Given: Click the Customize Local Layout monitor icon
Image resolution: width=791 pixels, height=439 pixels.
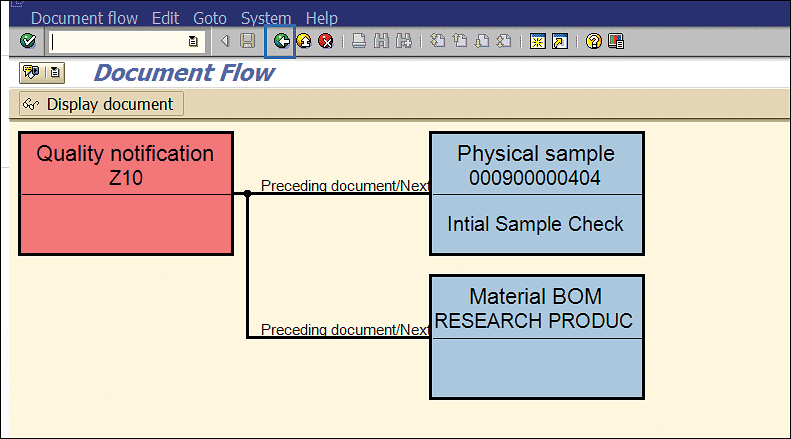Looking at the screenshot, I should 616,41.
